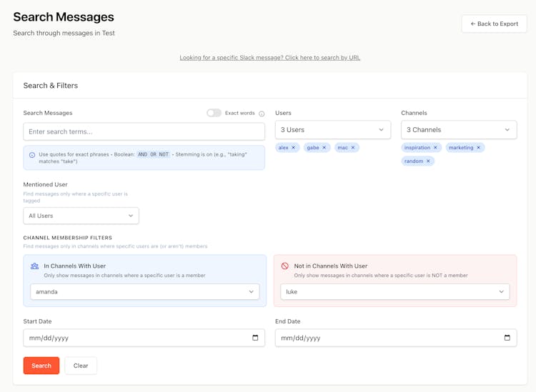536x392 pixels.
Task: Open the In Channels With User dropdown
Action: pos(144,291)
